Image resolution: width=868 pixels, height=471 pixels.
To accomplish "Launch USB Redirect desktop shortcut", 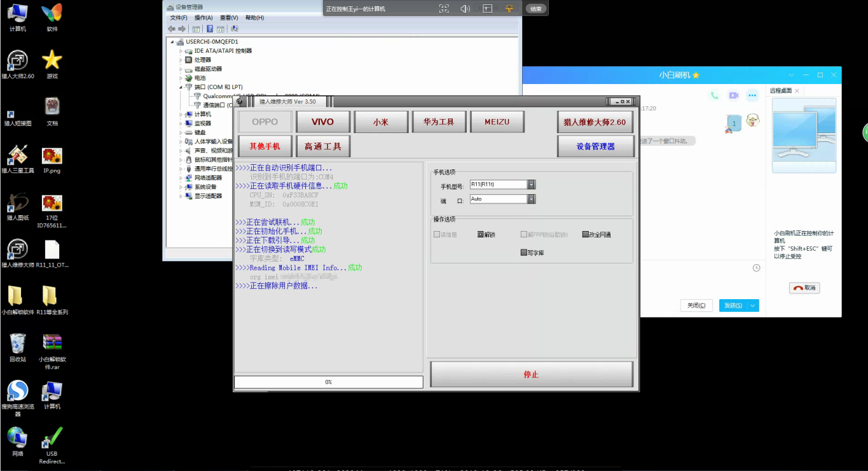I will 52,445.
